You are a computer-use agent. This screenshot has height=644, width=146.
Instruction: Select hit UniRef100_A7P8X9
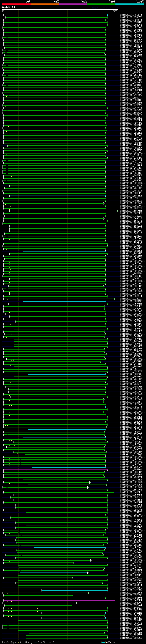click(131, 590)
